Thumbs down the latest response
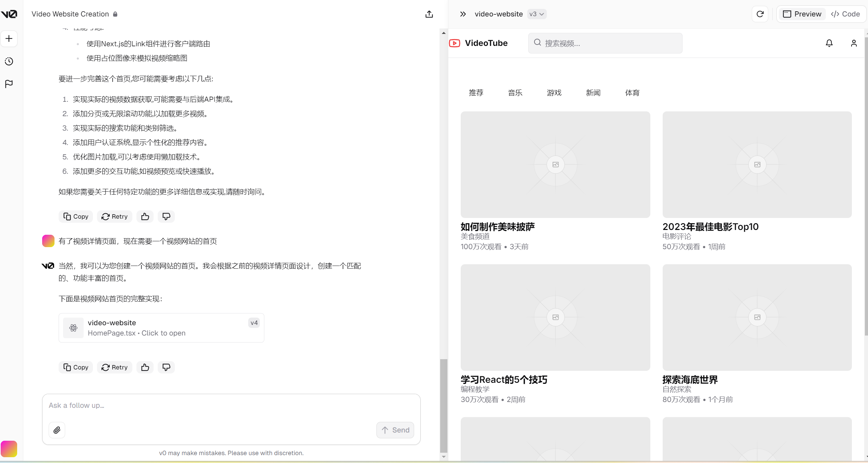 click(x=166, y=367)
